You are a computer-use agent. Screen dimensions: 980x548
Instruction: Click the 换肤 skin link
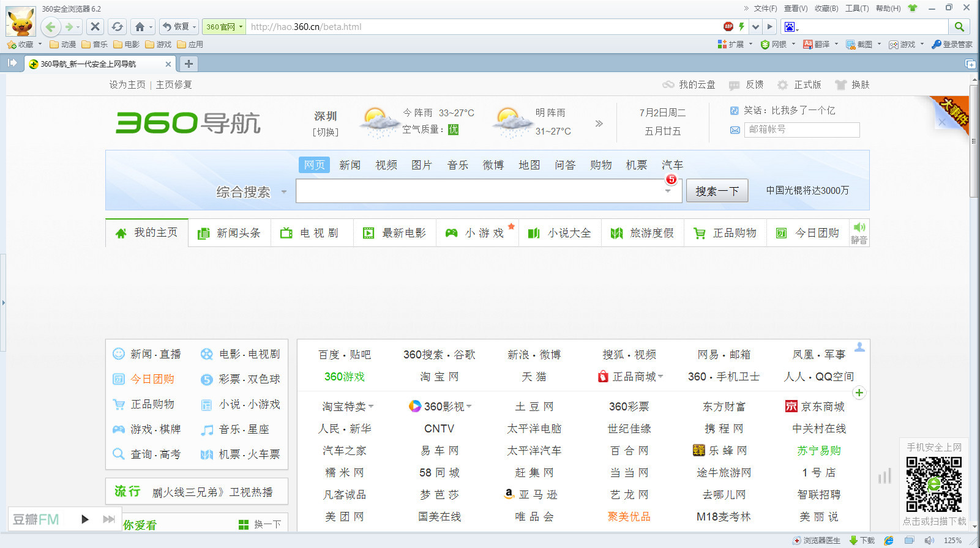pos(852,85)
